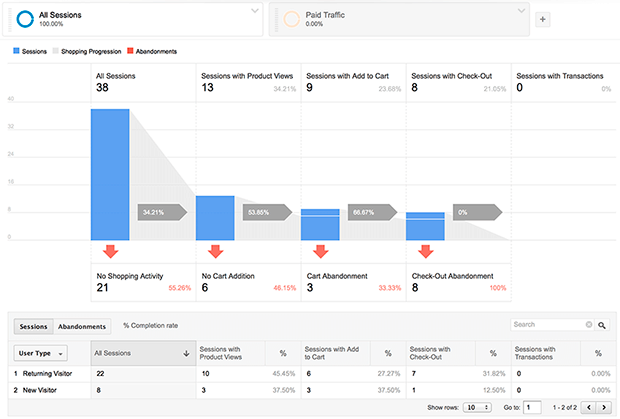The width and height of the screenshot is (620, 419).
Task: Expand the All Sessions segment dropdown
Action: [254, 11]
